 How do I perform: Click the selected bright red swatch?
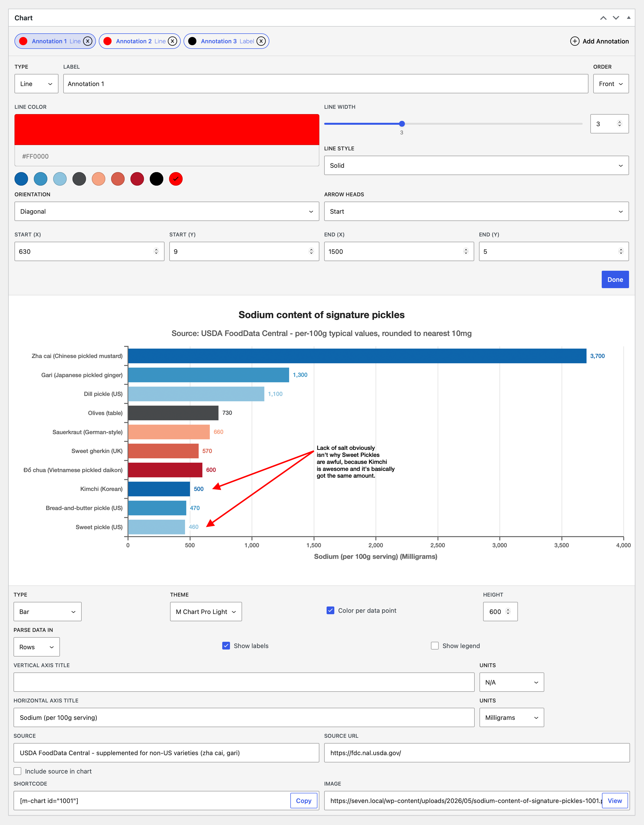click(x=176, y=179)
